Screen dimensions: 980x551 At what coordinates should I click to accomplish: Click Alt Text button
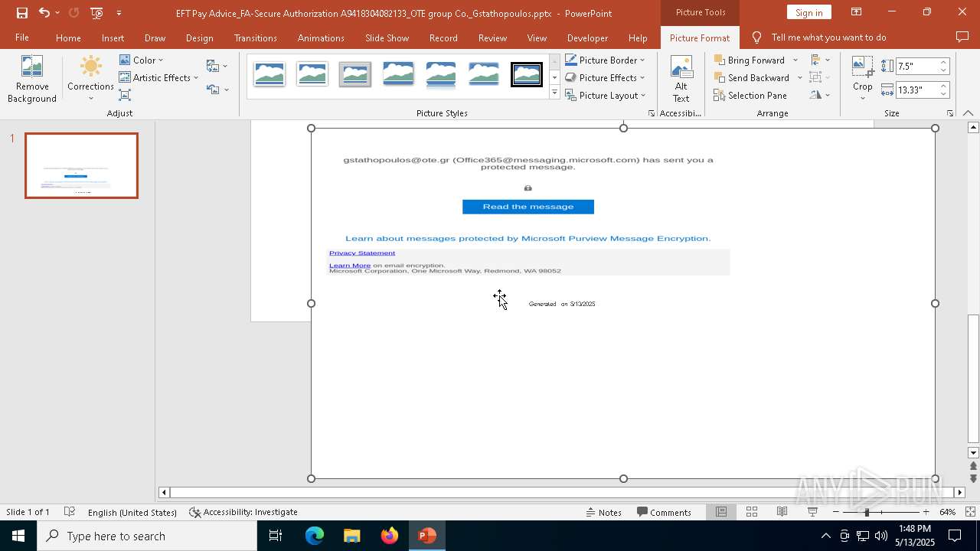pos(681,79)
